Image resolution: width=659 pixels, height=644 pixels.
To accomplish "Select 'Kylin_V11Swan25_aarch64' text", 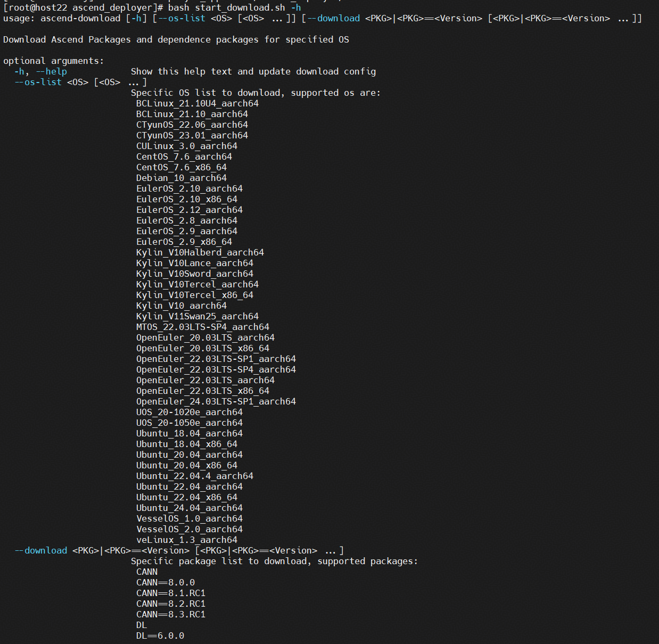I will click(x=197, y=316).
